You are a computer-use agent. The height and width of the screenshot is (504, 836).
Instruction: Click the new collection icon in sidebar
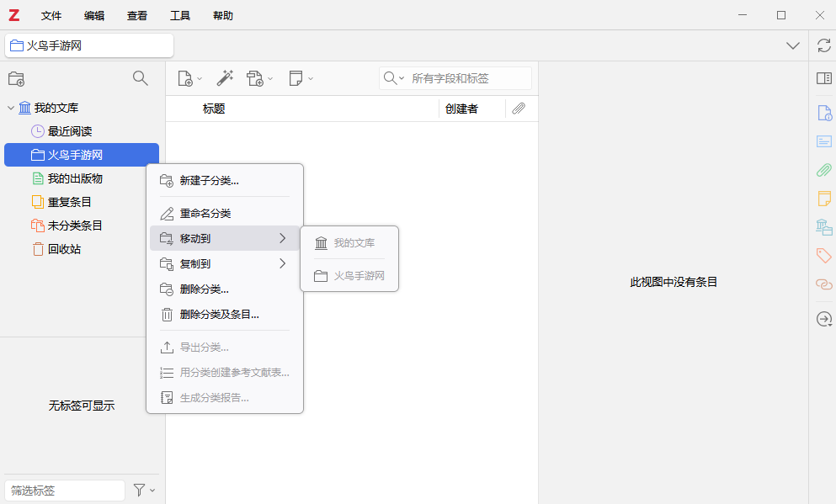pos(17,79)
